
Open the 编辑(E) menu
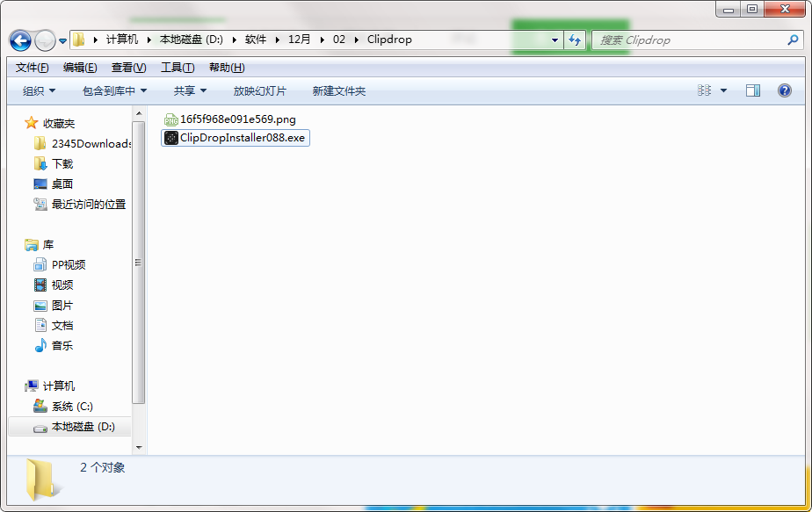[x=80, y=68]
